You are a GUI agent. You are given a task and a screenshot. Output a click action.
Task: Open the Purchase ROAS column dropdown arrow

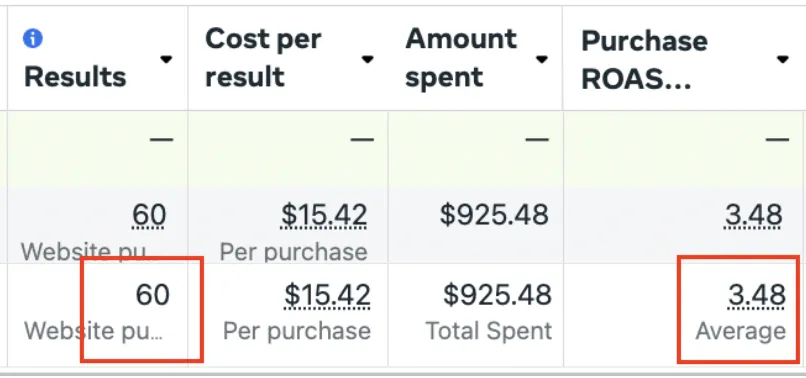point(782,60)
